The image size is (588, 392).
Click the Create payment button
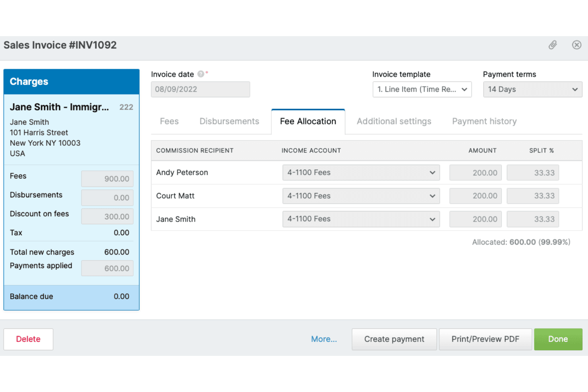[x=394, y=339]
